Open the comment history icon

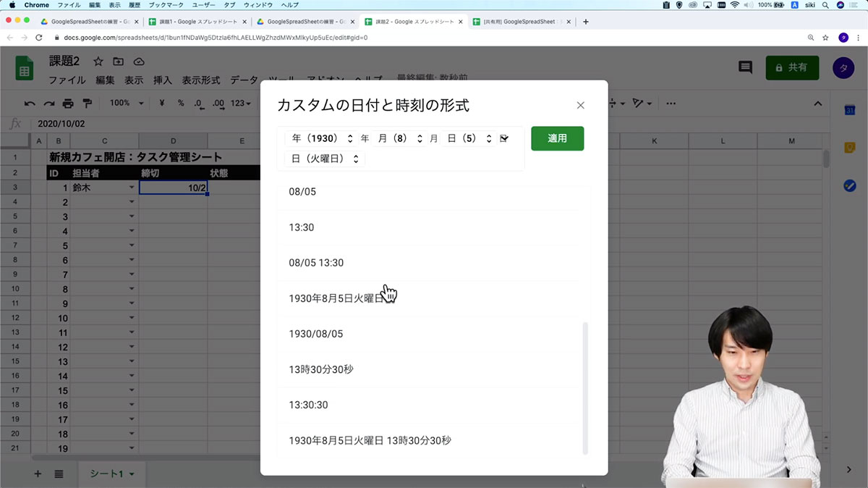click(745, 67)
